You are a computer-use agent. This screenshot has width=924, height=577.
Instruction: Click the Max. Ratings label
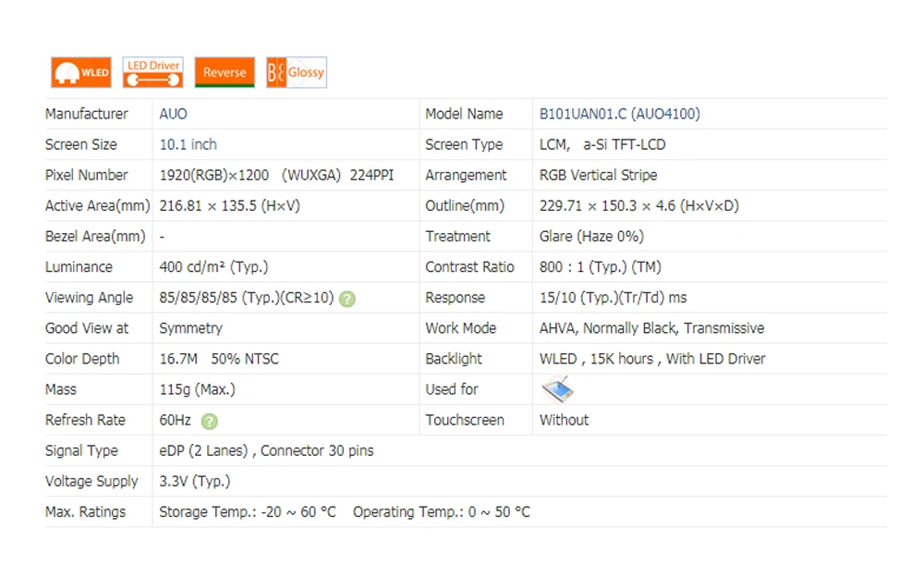[85, 512]
